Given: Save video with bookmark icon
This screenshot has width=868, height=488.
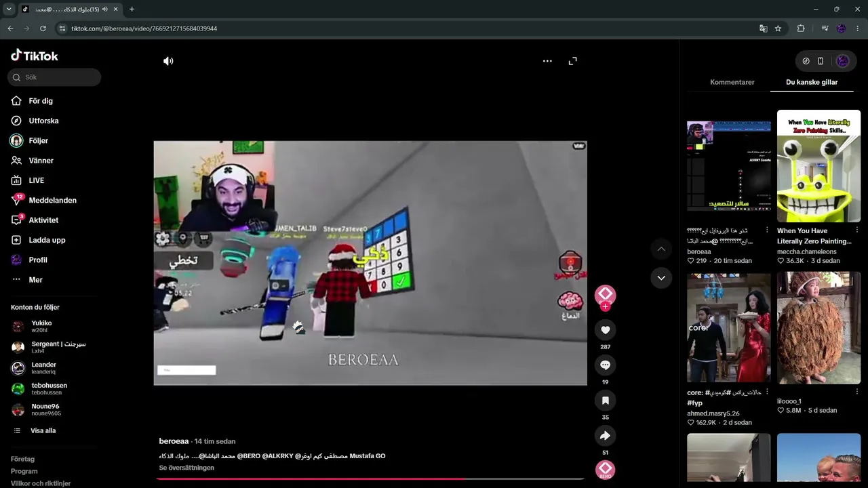Looking at the screenshot, I should coord(606,401).
